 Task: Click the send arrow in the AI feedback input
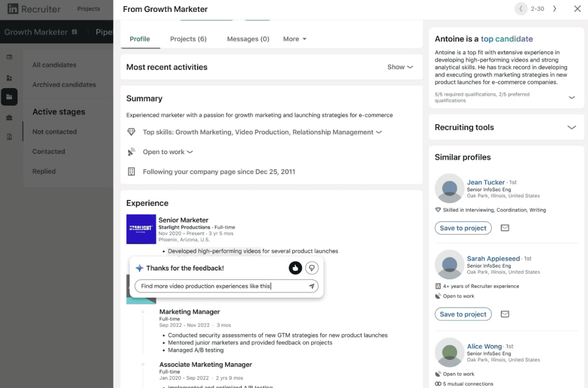pos(312,286)
